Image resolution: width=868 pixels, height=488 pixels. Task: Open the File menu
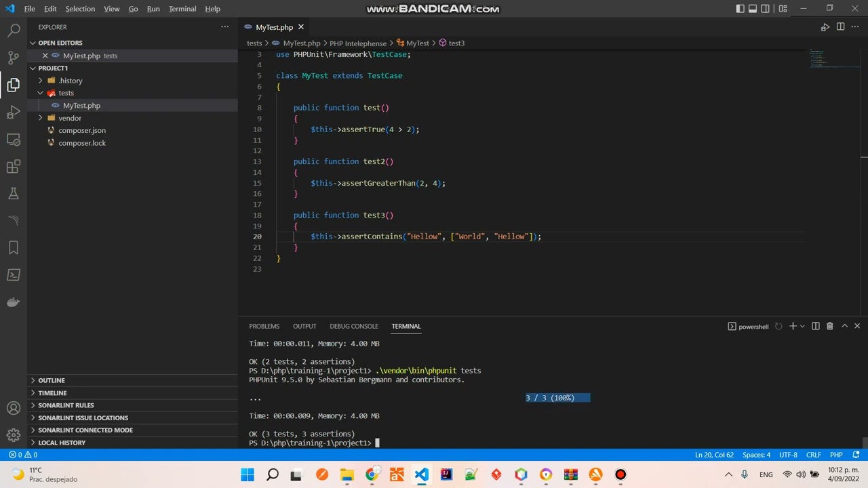click(30, 9)
